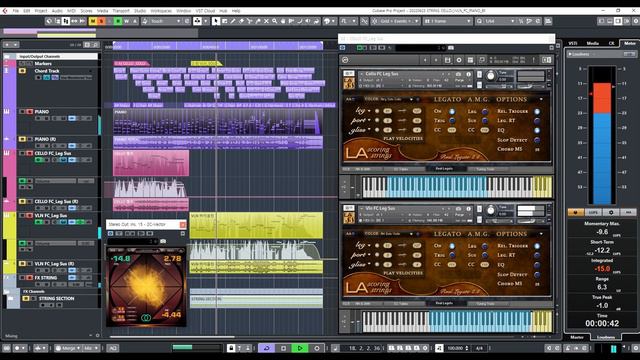The image size is (640, 360).
Task: Toggle Leg. RT in Vln instrument
Action: point(537,256)
